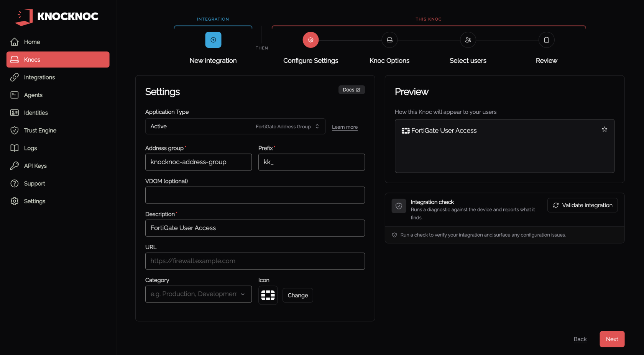
Task: Click the Settings gear icon in sidebar
Action: [x=15, y=201]
